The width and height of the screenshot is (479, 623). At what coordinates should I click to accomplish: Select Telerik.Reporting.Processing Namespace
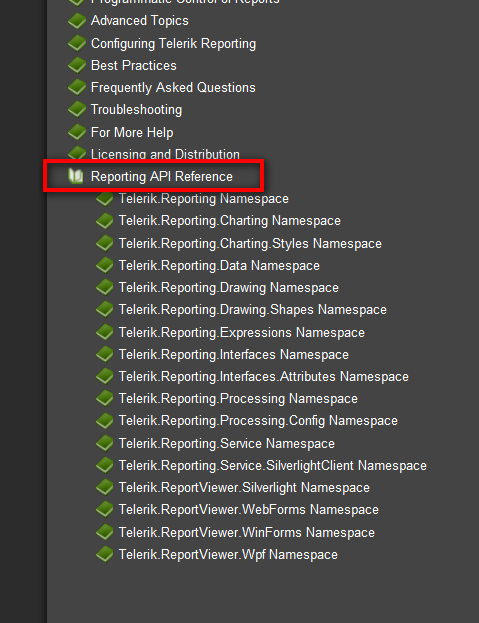[x=238, y=399]
